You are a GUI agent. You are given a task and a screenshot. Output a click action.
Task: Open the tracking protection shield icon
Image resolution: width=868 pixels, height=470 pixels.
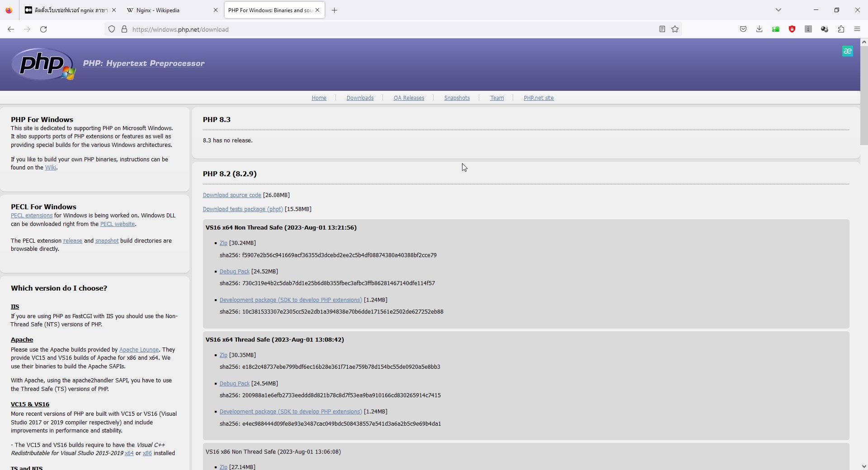(x=112, y=29)
